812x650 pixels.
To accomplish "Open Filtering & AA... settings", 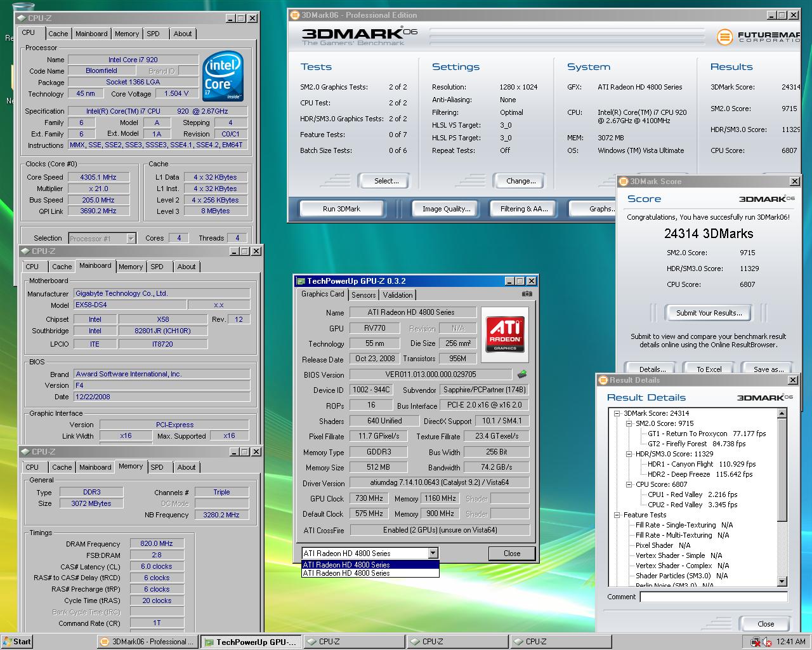I will coord(524,209).
